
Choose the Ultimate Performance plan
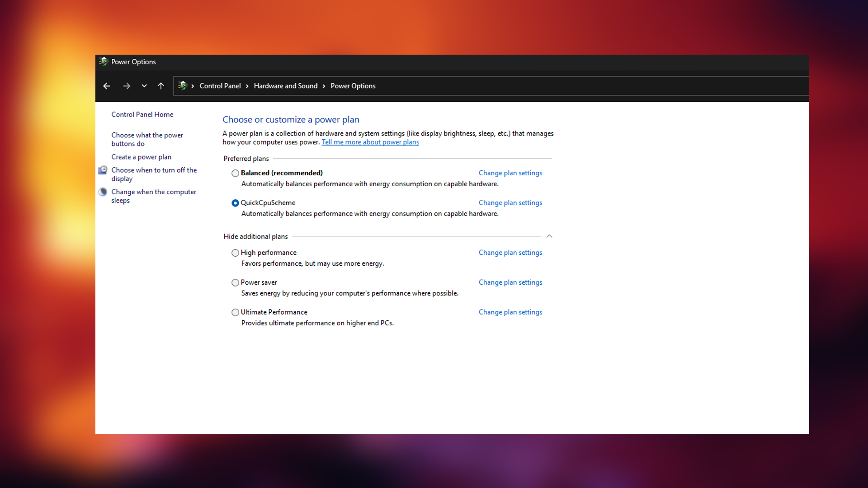click(235, 312)
